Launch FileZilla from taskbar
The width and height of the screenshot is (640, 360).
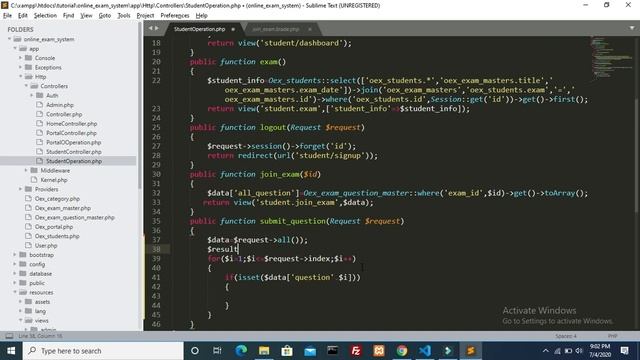pos(356,351)
